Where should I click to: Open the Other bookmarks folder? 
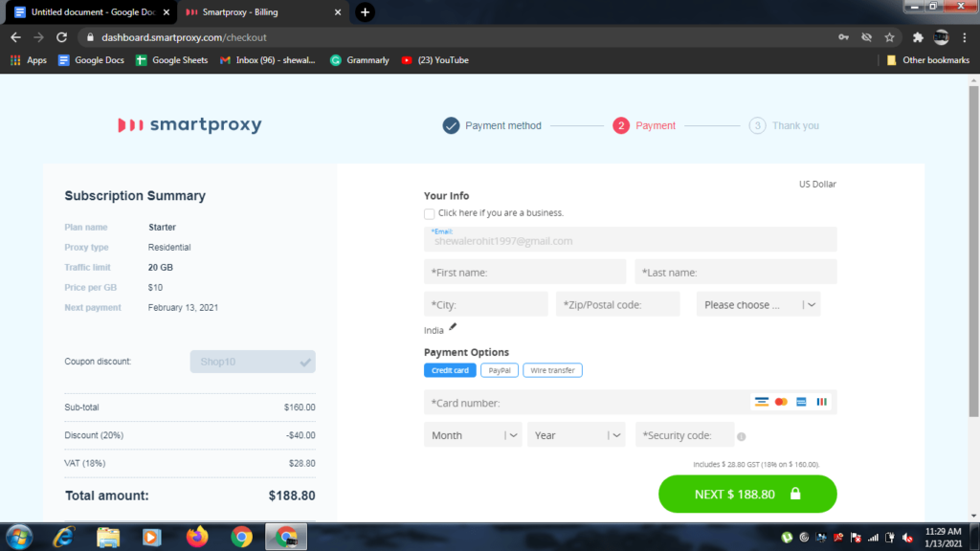pos(928,60)
